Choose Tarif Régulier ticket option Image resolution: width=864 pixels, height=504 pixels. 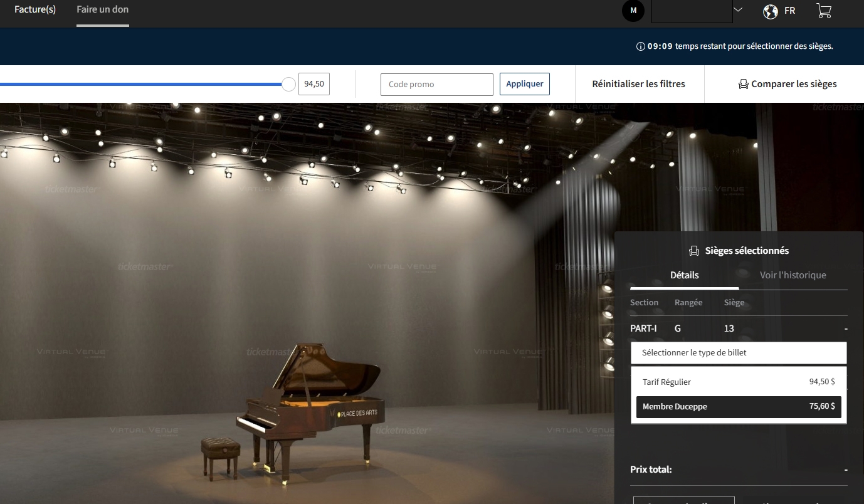click(x=739, y=382)
